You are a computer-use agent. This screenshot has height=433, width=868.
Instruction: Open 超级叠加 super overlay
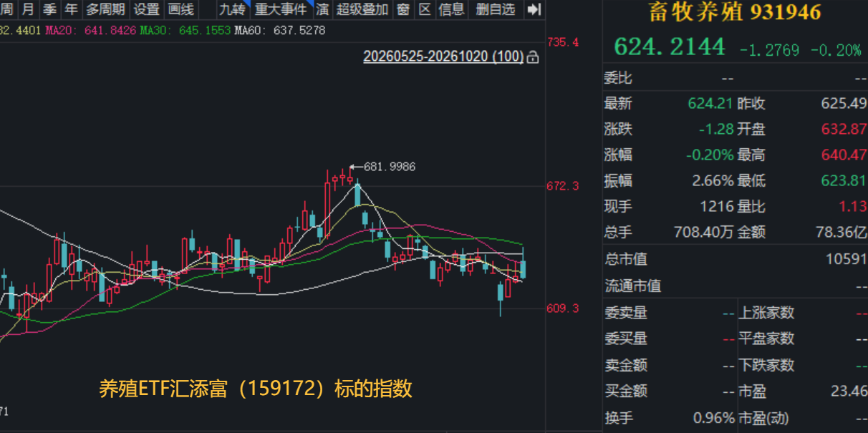362,9
